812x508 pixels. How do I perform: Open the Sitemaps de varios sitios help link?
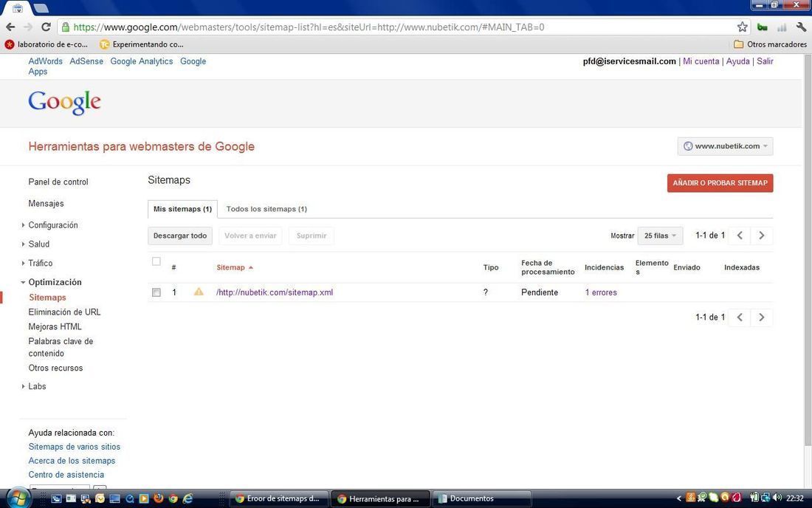pos(74,447)
